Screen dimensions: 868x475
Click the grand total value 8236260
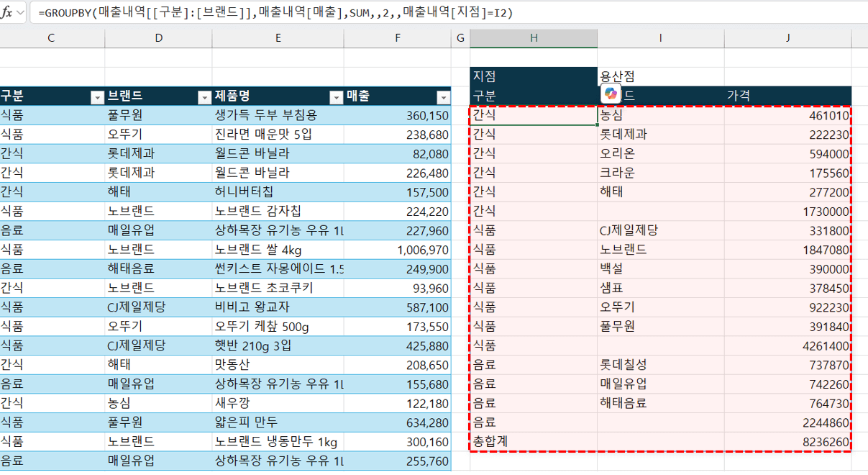818,440
